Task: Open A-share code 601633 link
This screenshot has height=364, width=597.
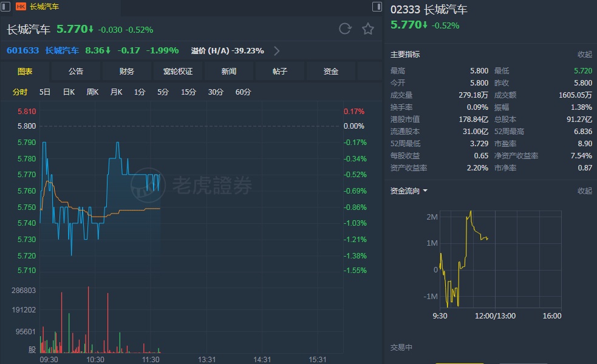Action: pyautogui.click(x=23, y=50)
